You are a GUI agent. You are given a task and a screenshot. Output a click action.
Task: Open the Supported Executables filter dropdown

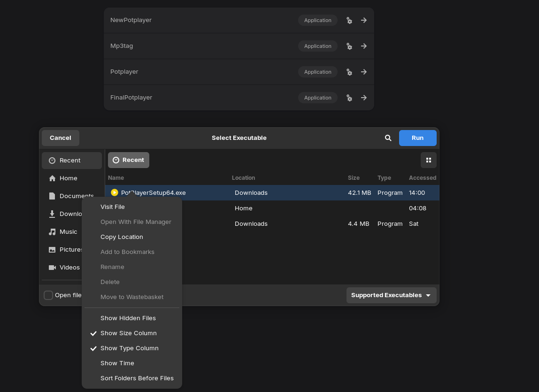coord(391,295)
